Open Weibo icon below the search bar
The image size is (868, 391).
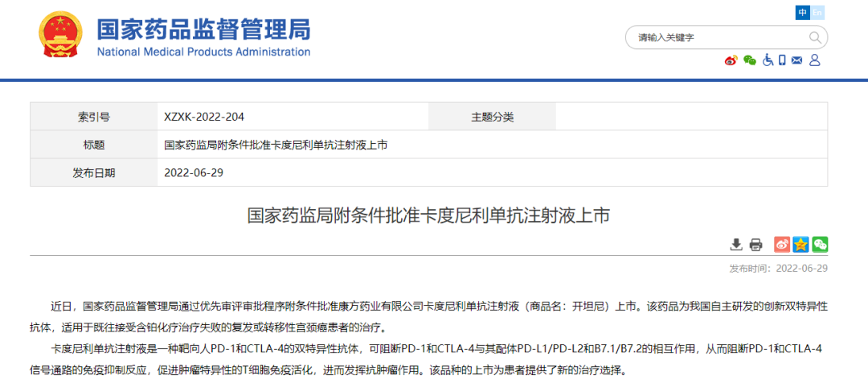731,60
